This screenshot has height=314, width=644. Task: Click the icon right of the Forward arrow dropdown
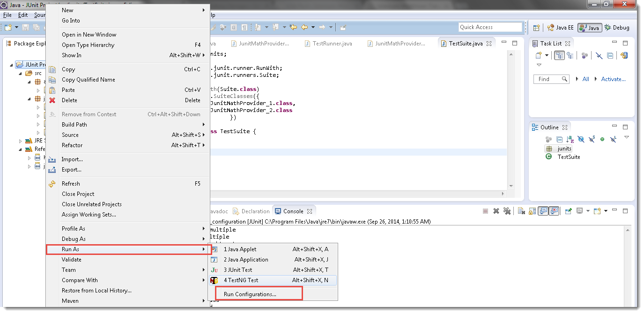[x=343, y=27]
